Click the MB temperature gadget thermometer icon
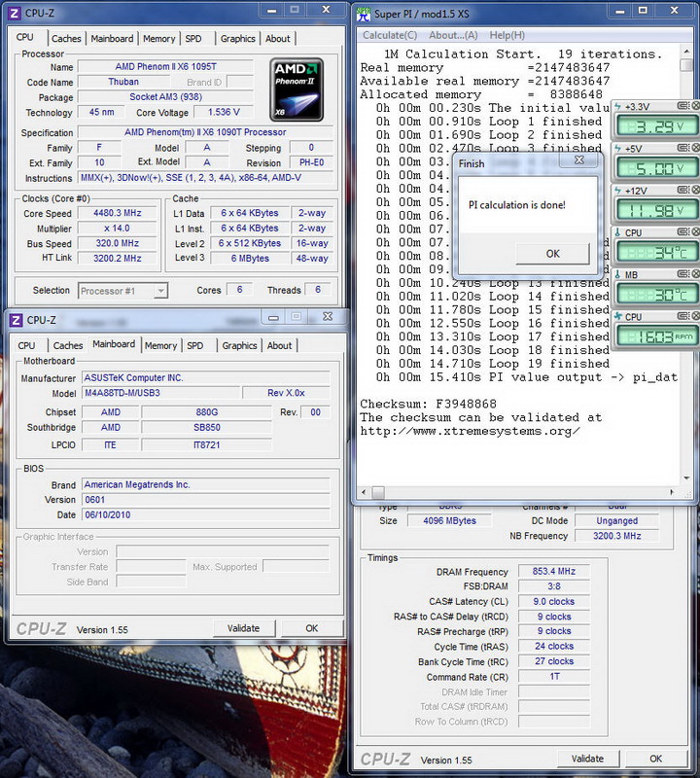Viewport: 700px width, 778px height. [617, 274]
